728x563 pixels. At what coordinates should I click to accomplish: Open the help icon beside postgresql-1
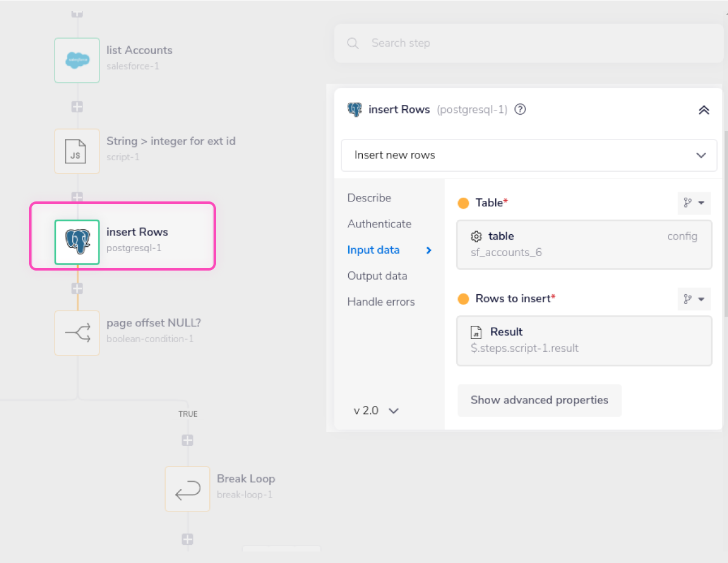(x=520, y=110)
